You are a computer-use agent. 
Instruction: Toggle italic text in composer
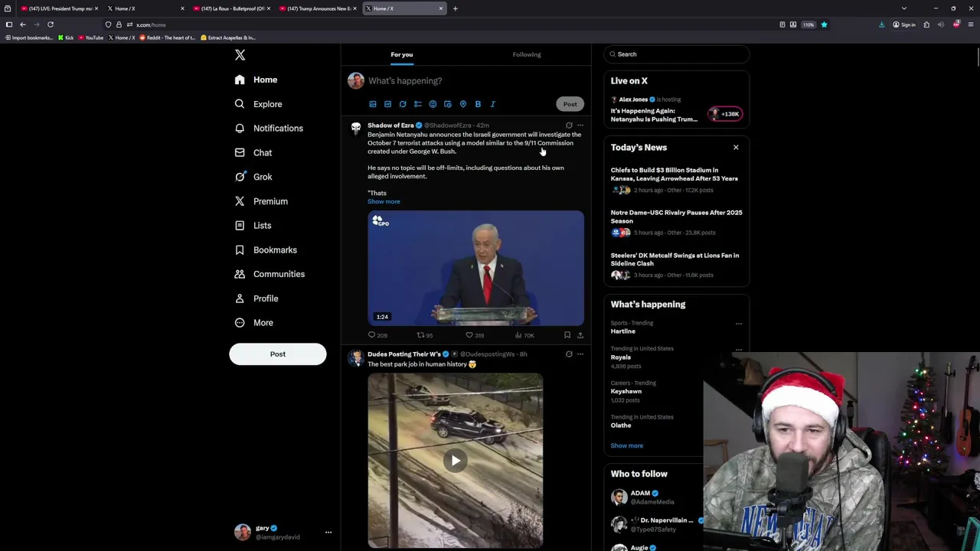493,104
